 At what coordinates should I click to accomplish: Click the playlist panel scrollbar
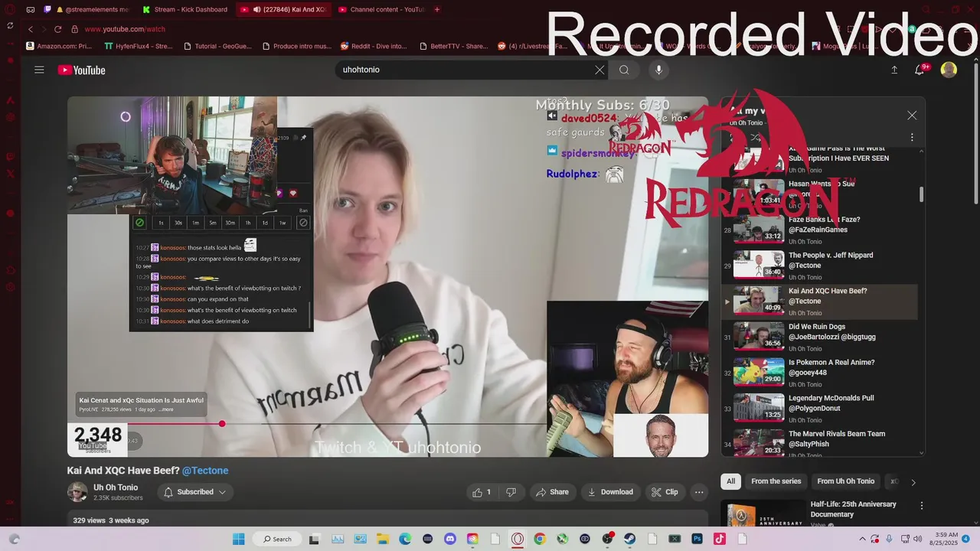(x=921, y=194)
